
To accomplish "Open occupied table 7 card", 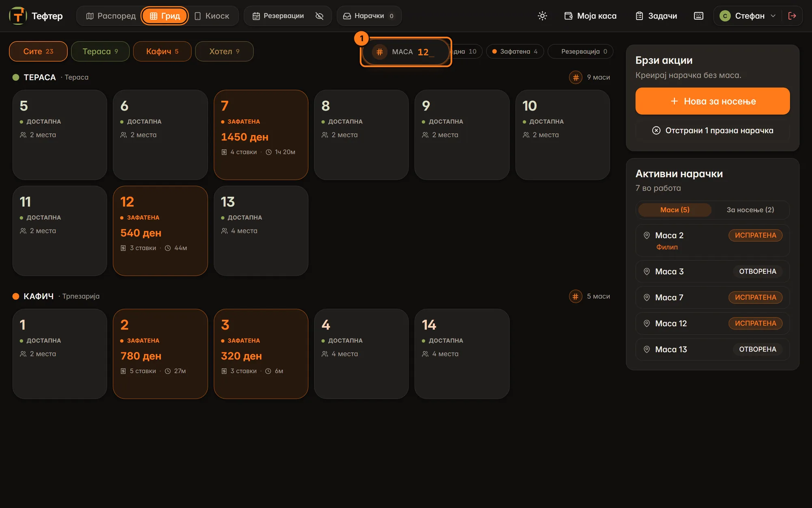I will (261, 135).
